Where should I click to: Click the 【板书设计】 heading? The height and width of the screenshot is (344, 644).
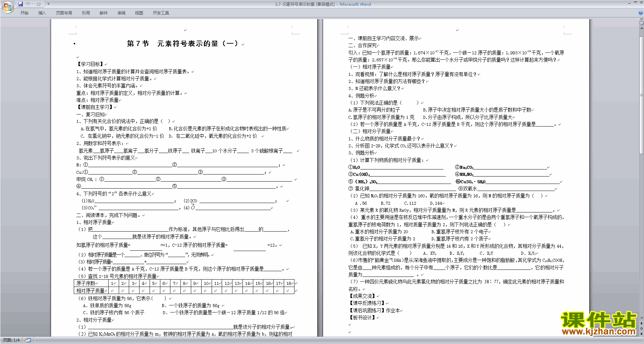tap(362, 317)
